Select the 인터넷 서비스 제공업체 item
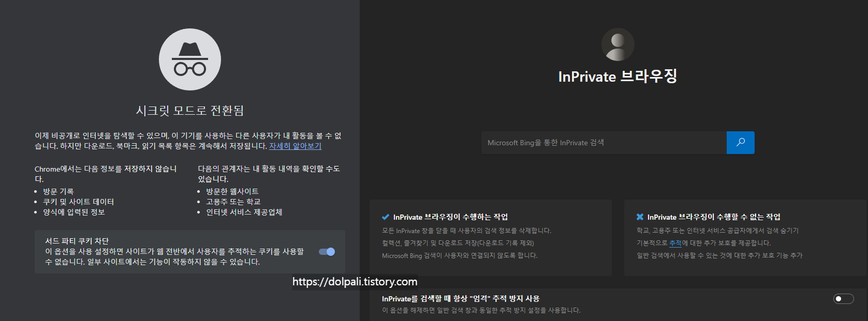868x321 pixels. [x=244, y=212]
